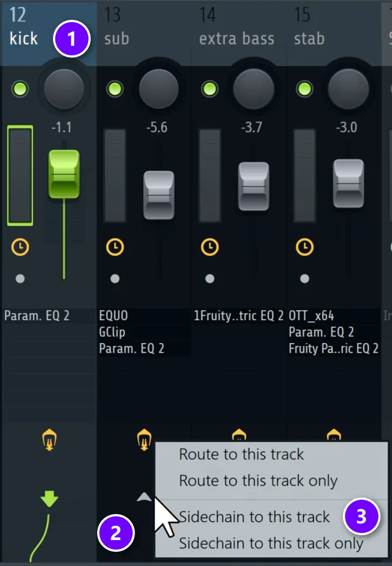Screen dimensions: 392x566
Task: Toggle the stab track mute LED
Action: click(305, 88)
